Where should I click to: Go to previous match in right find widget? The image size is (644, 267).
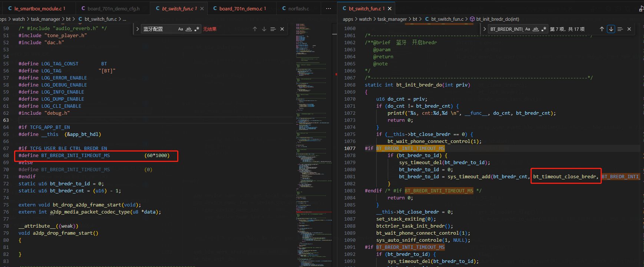(602, 29)
